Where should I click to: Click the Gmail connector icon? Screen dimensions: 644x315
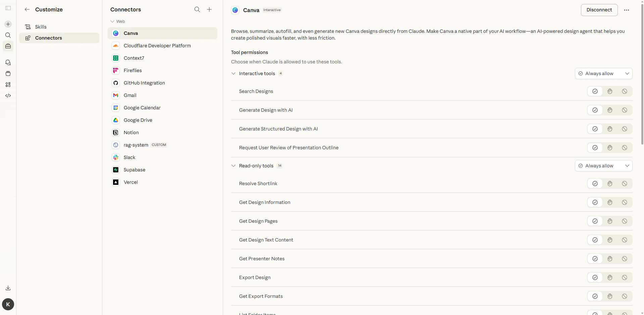(116, 95)
